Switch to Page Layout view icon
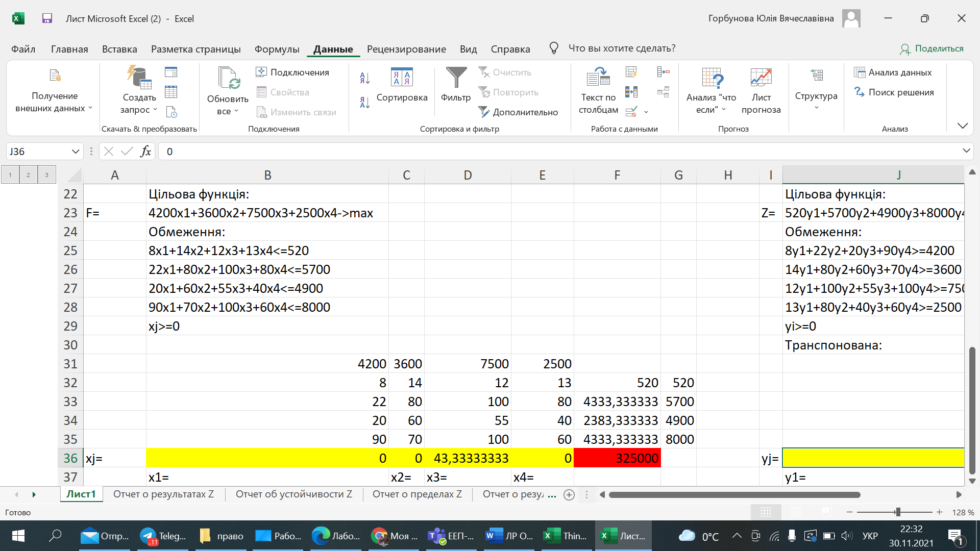Screen dimensions: 980x551 (797, 512)
